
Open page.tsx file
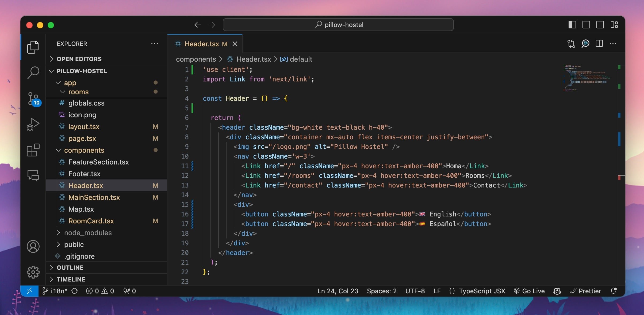(x=106, y=138)
